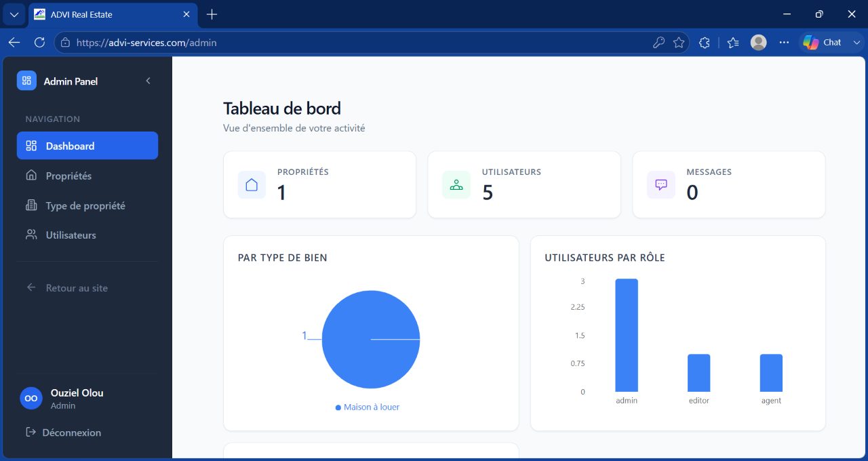This screenshot has width=868, height=461.
Task: Click the Utilisateurs card people icon
Action: pyautogui.click(x=456, y=184)
